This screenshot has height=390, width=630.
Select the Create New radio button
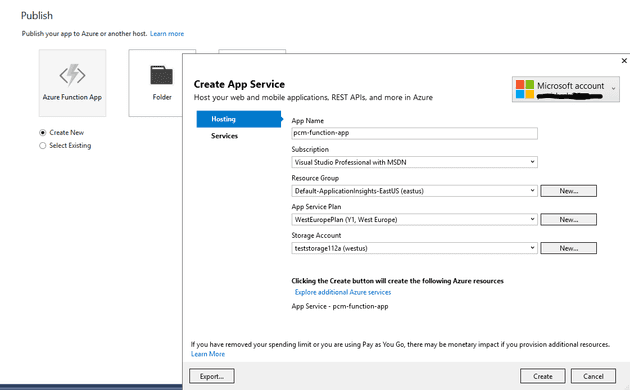pos(43,133)
